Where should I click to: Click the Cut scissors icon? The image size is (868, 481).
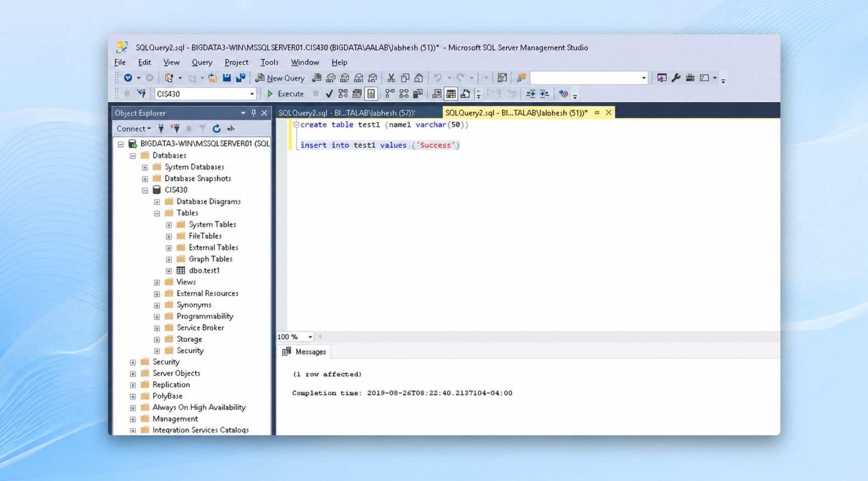coord(391,78)
